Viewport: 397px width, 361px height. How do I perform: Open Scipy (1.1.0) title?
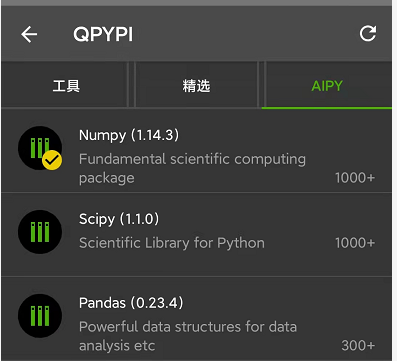[119, 219]
